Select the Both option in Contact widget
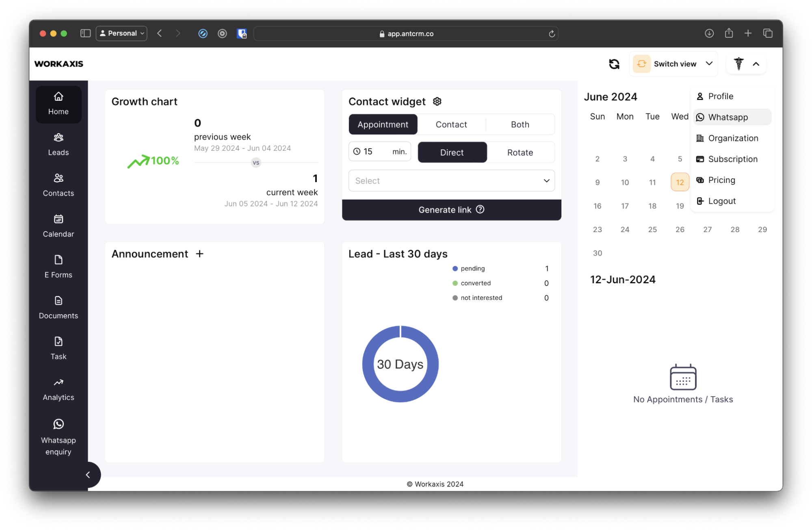This screenshot has height=530, width=812. [520, 124]
